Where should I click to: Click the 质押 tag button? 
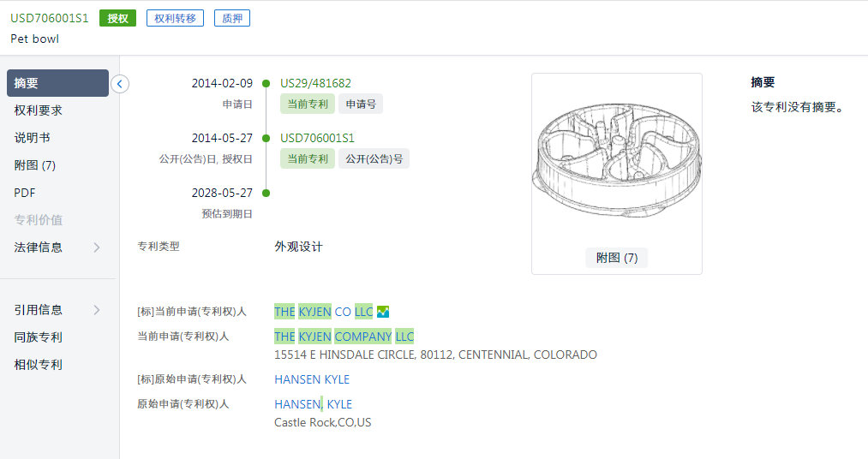pyautogui.click(x=232, y=18)
